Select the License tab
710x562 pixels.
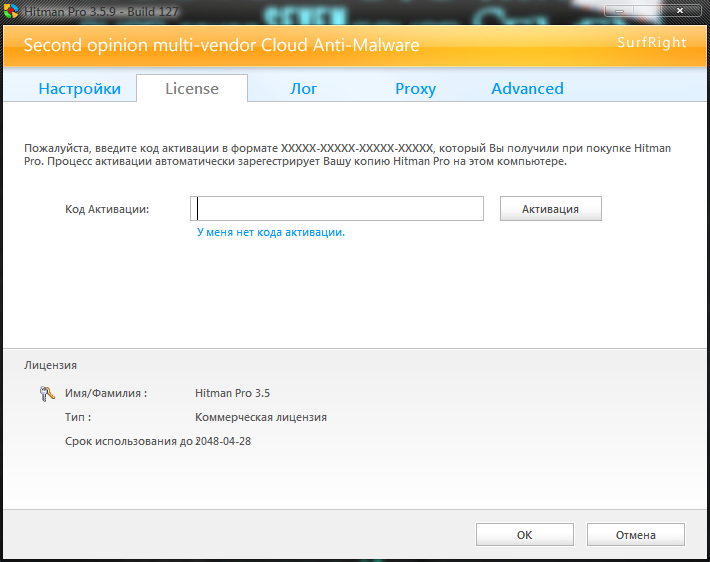pyautogui.click(x=192, y=88)
